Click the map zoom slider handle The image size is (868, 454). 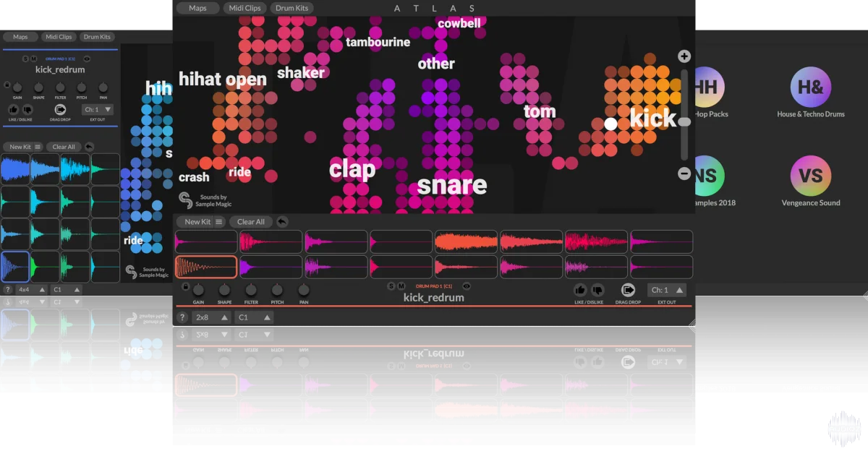click(684, 121)
